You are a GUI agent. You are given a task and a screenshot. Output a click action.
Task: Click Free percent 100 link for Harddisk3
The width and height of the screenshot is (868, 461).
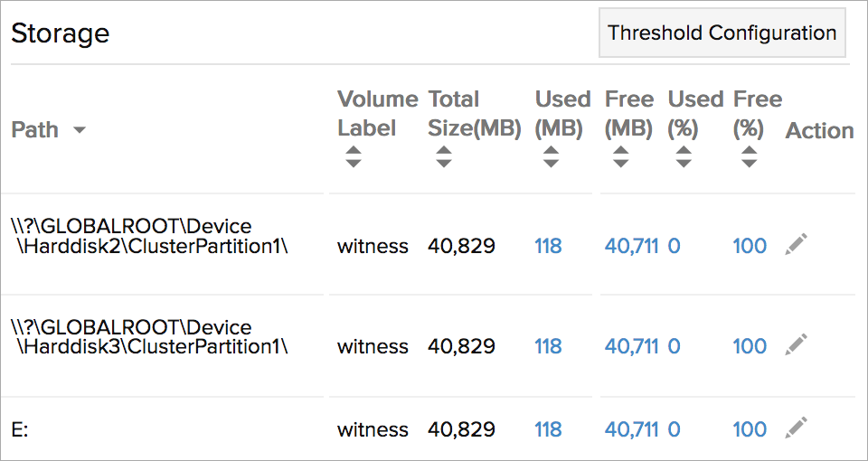(x=750, y=346)
